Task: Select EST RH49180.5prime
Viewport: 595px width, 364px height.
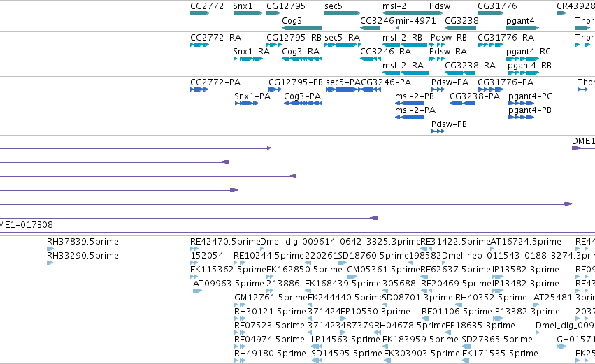Action: coord(240,361)
